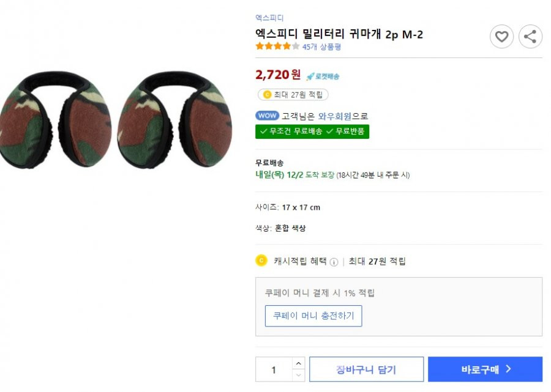Decrease quantity with the down arrow
The width and height of the screenshot is (551, 392).
click(298, 375)
